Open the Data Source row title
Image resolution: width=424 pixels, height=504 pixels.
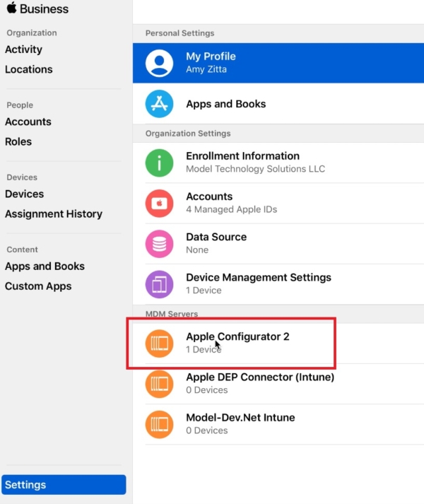[216, 238]
